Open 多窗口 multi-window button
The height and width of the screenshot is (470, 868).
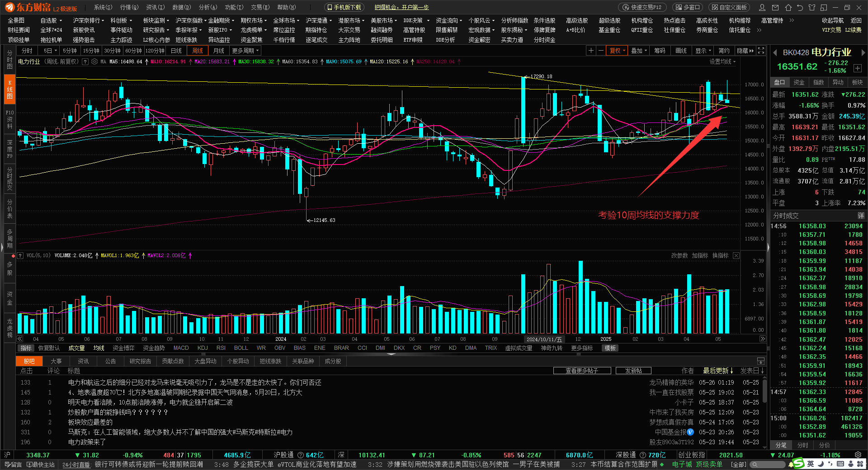click(688, 7)
